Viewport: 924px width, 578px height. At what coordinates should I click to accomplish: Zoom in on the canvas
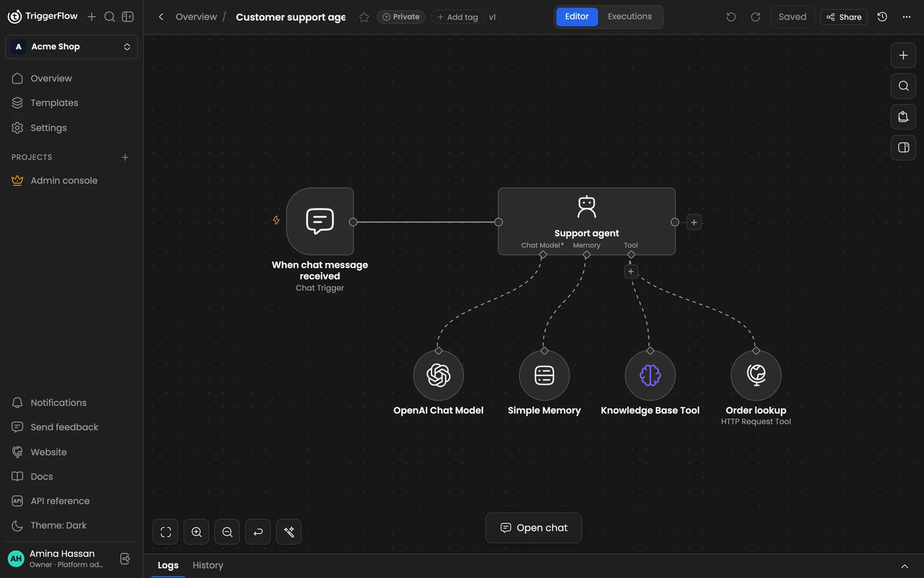[x=196, y=532]
